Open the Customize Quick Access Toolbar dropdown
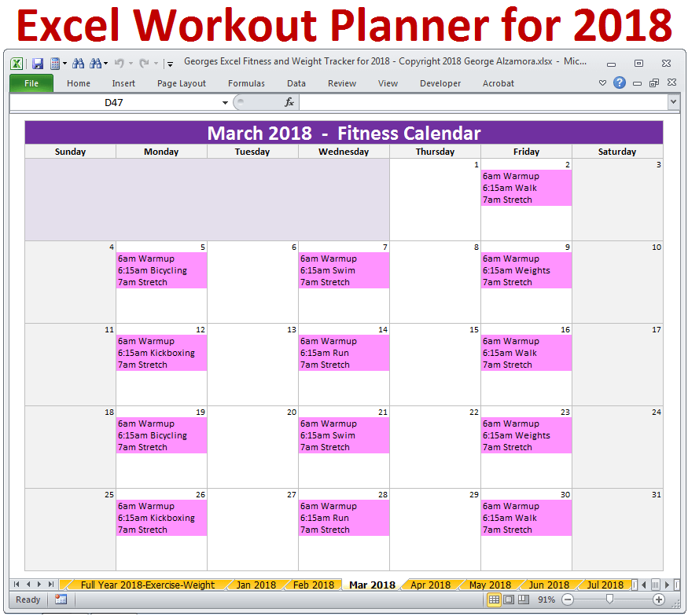688x616 pixels. click(x=169, y=63)
